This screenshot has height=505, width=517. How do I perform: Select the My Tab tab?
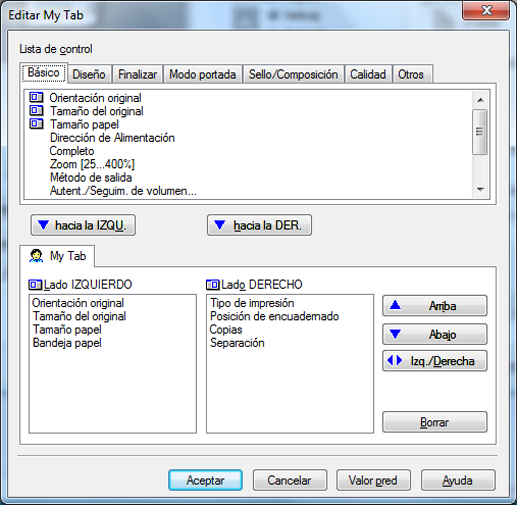pyautogui.click(x=57, y=256)
